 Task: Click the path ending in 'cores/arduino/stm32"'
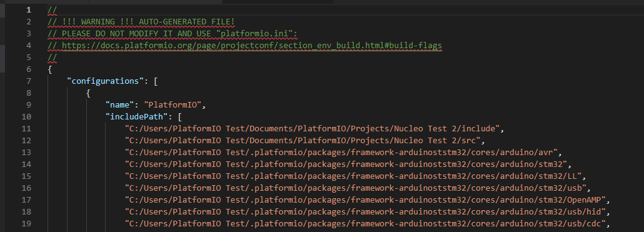click(x=346, y=164)
